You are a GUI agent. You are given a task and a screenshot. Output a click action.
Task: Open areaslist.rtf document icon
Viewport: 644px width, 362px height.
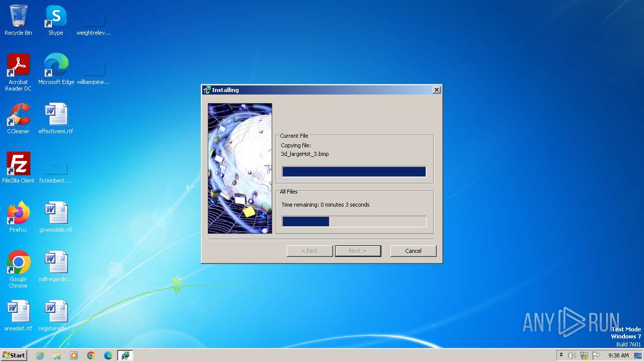tap(18, 316)
